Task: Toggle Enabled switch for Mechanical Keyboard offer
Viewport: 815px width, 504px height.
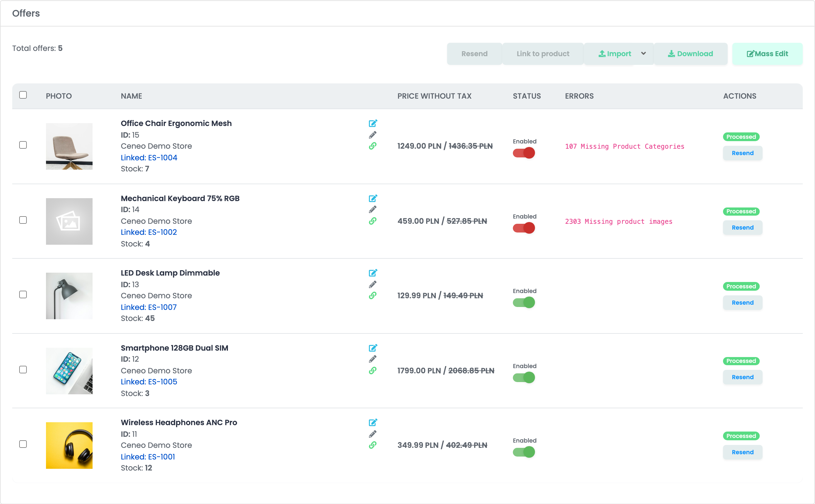Action: (524, 228)
